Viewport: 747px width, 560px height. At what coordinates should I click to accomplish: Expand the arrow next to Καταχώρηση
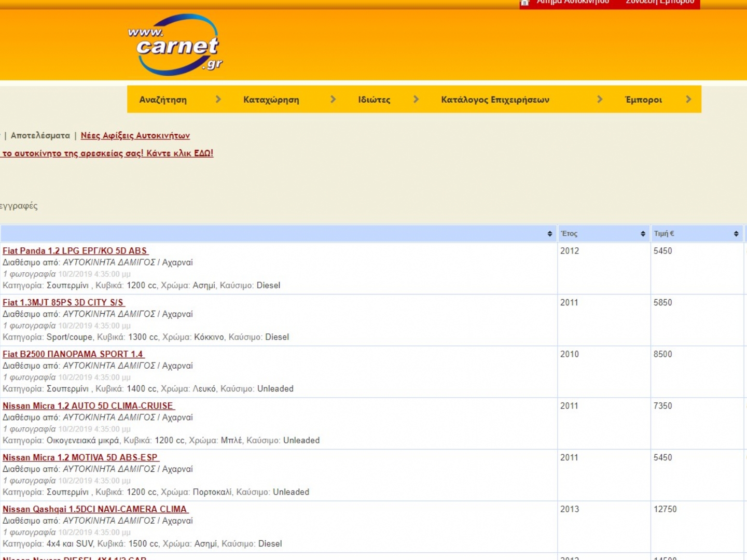click(x=333, y=99)
